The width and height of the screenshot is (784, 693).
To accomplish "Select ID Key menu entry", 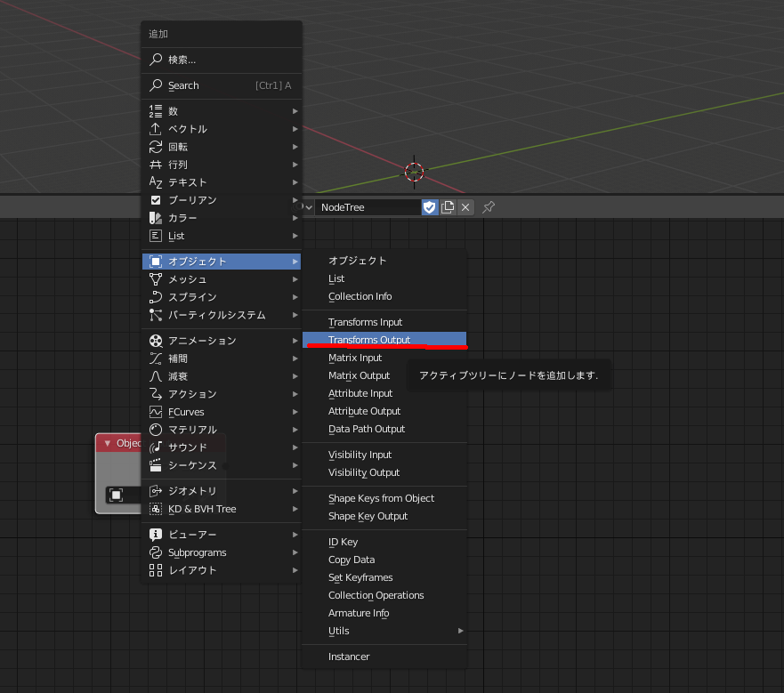I will point(384,542).
